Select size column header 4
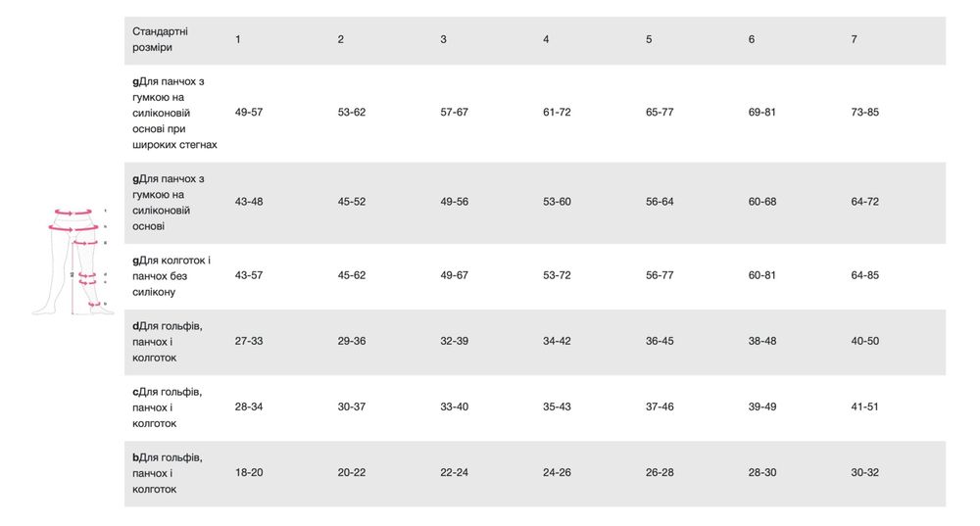 pyautogui.click(x=546, y=39)
